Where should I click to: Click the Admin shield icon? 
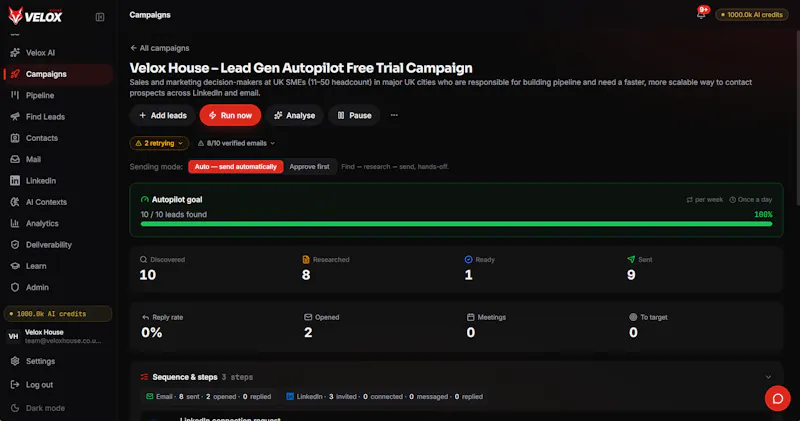(15, 287)
